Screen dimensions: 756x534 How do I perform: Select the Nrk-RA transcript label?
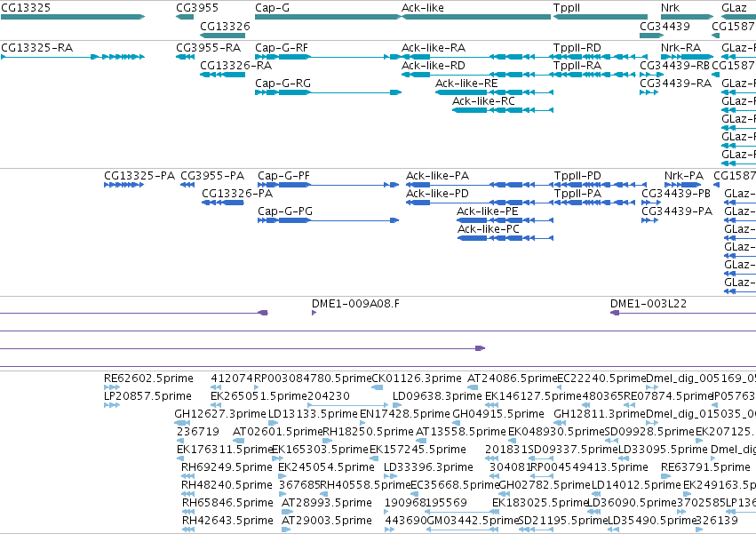pos(680,48)
